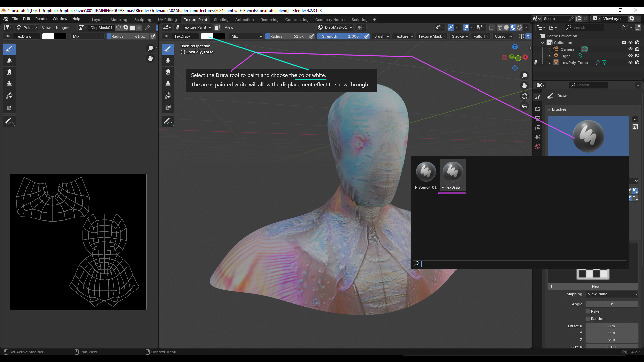Open the File menu
644x362 pixels.
coord(15,19)
